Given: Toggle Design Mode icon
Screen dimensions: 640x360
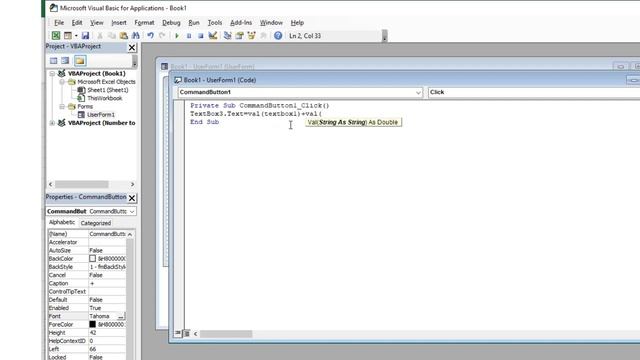Looking at the screenshot, I should point(213,36).
